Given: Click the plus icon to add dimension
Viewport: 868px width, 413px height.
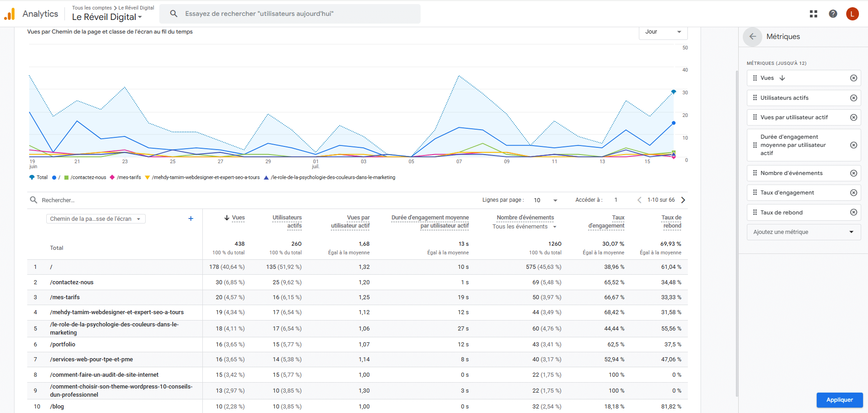Looking at the screenshot, I should pos(191,219).
